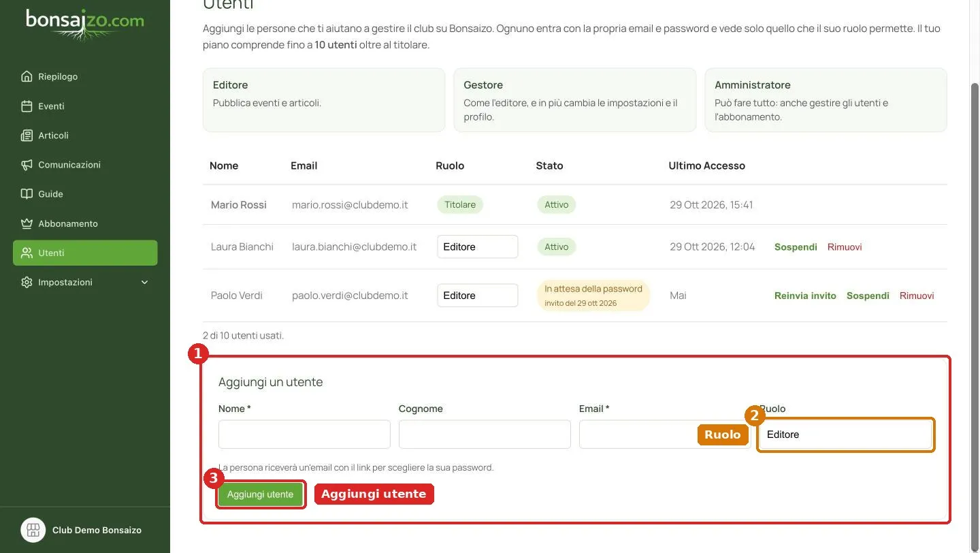
Task: Click the Gestore role description card
Action: pyautogui.click(x=575, y=100)
